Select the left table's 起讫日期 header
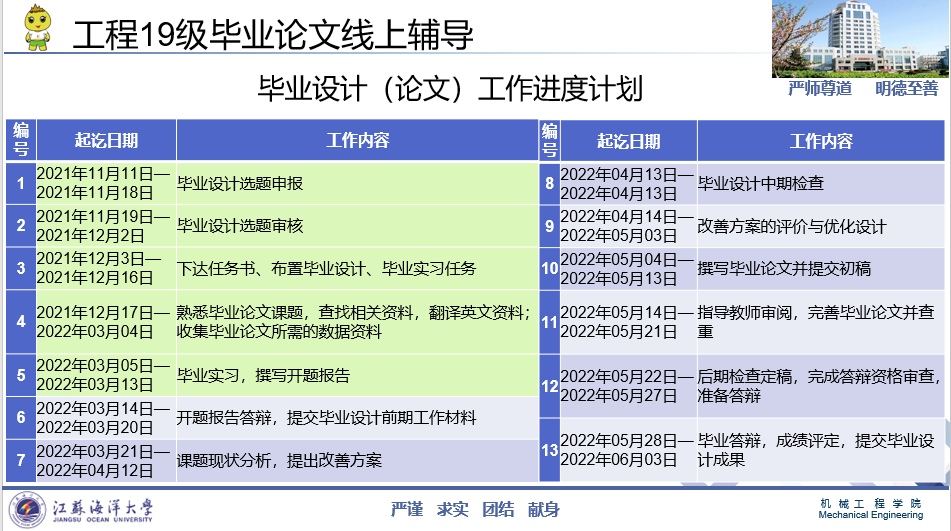This screenshot has height=531, width=951. point(106,141)
